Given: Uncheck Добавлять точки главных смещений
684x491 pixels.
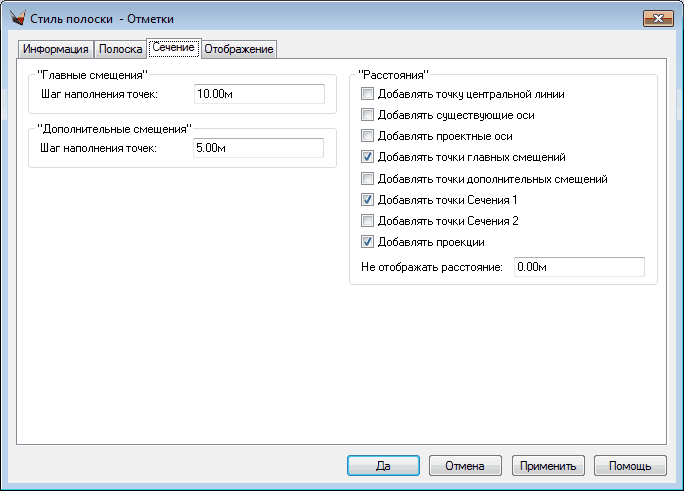Looking at the screenshot, I should coord(368,157).
